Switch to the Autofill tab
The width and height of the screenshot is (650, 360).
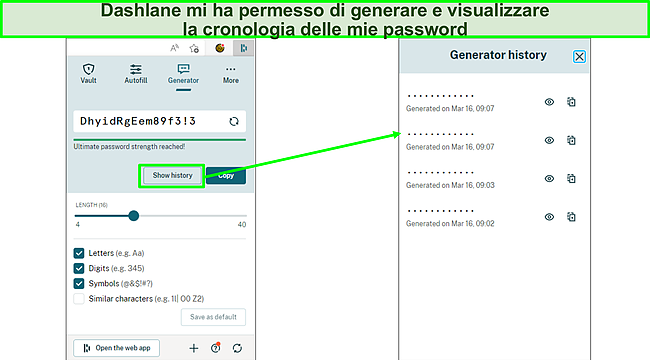pos(136,73)
